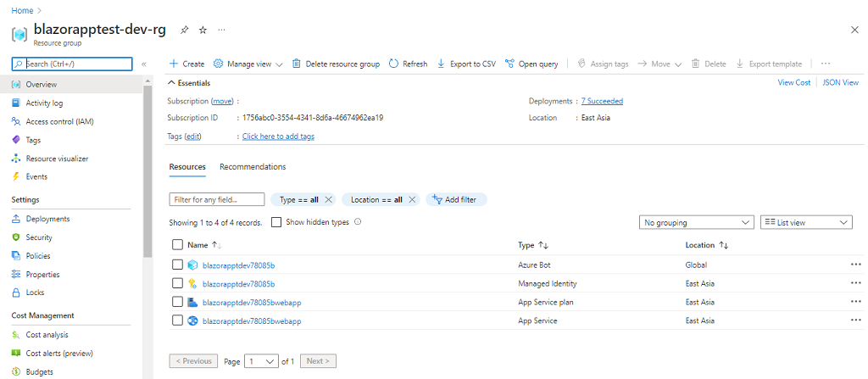This screenshot has height=379, width=868.
Task: Click the Policies sidebar icon
Action: [16, 256]
